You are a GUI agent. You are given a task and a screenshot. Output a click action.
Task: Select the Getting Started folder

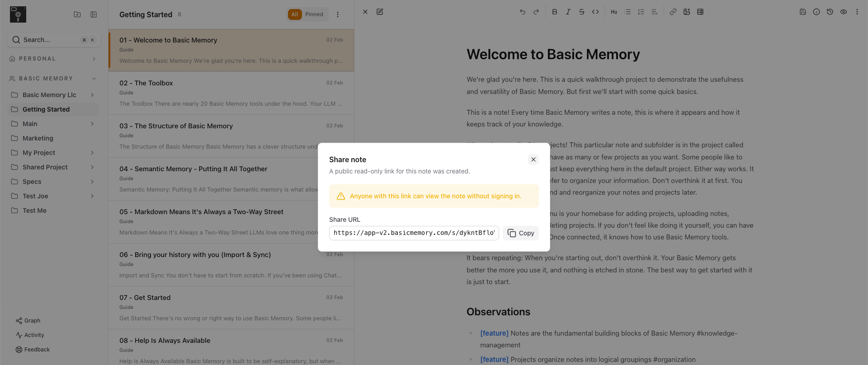tap(53, 109)
